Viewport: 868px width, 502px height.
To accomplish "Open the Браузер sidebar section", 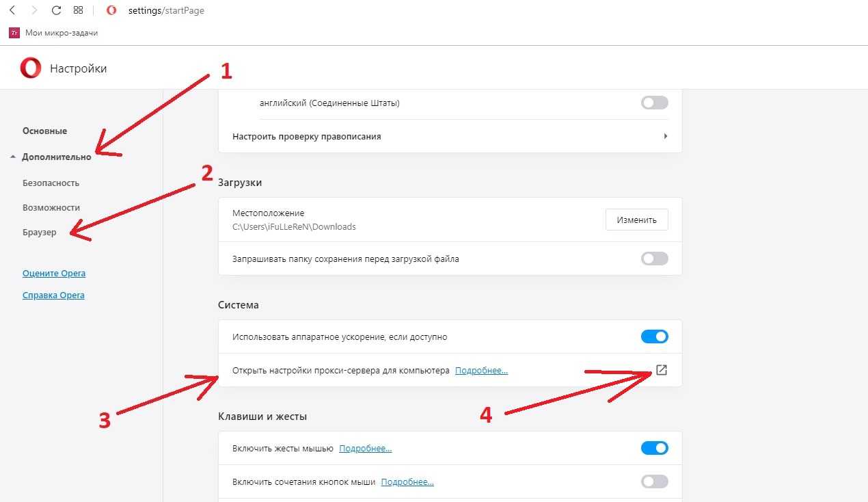I will (40, 232).
